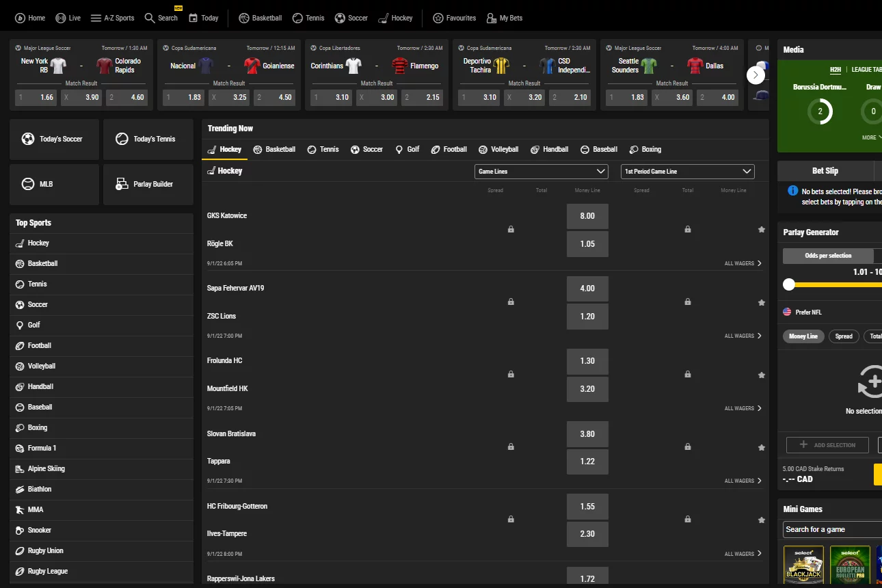Select the Tennis icon in Top Sports list

pyautogui.click(x=20, y=284)
